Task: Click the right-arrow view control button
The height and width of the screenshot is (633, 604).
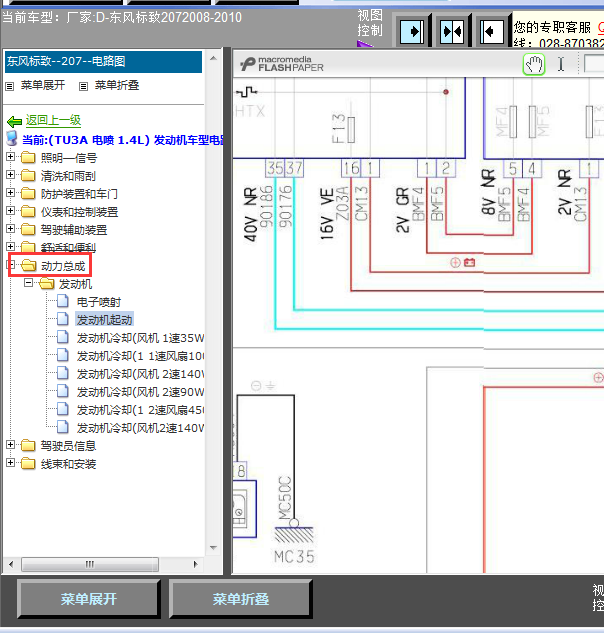Action: pos(412,31)
